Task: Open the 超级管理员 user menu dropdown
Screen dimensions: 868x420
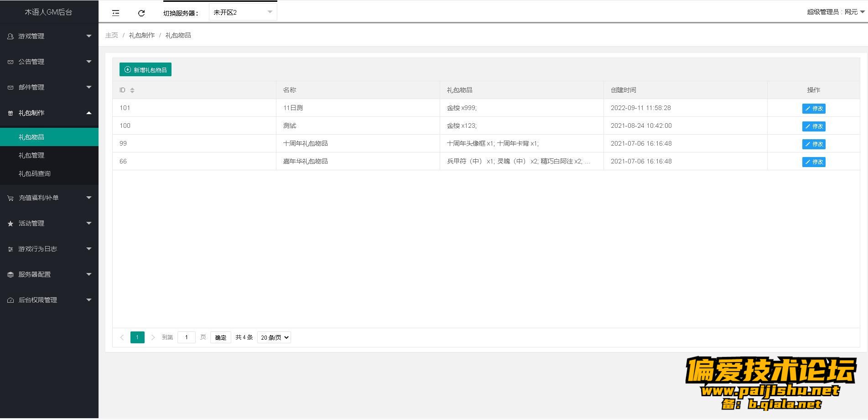Action: [x=835, y=12]
